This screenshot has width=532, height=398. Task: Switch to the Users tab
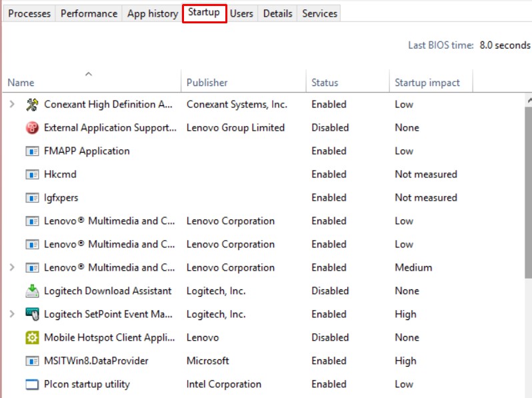click(x=241, y=13)
